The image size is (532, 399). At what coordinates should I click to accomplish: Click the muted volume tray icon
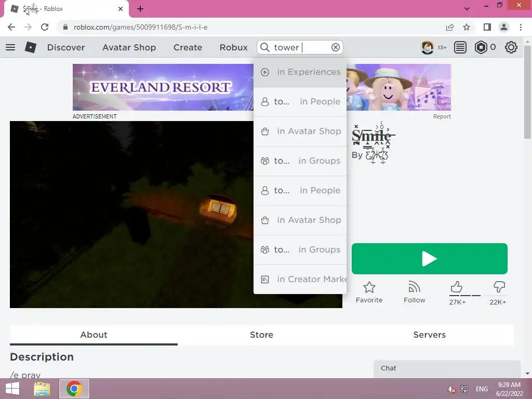[x=451, y=389]
